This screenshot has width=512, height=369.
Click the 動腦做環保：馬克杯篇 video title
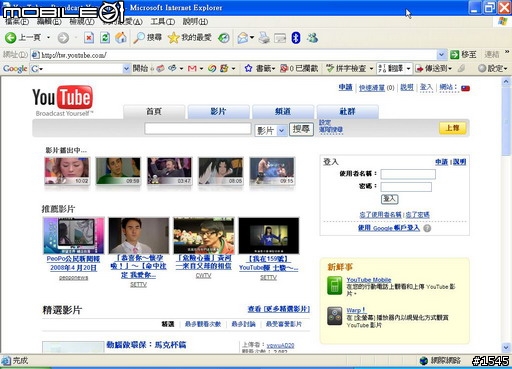click(146, 345)
